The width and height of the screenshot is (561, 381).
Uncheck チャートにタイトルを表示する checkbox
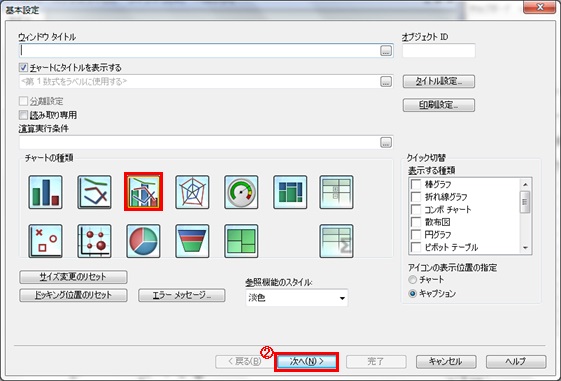[x=23, y=67]
